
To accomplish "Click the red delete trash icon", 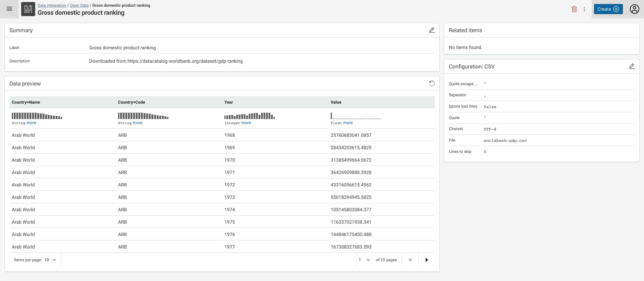I will click(574, 9).
